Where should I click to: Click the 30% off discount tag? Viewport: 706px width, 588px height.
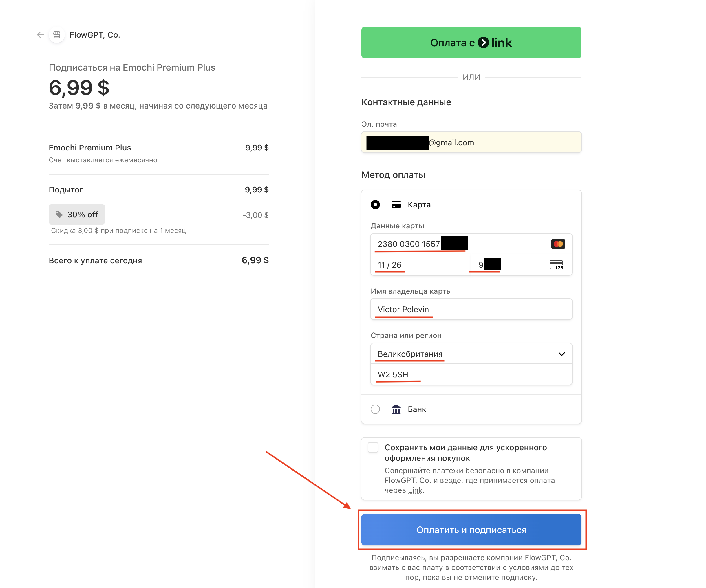coord(77,214)
